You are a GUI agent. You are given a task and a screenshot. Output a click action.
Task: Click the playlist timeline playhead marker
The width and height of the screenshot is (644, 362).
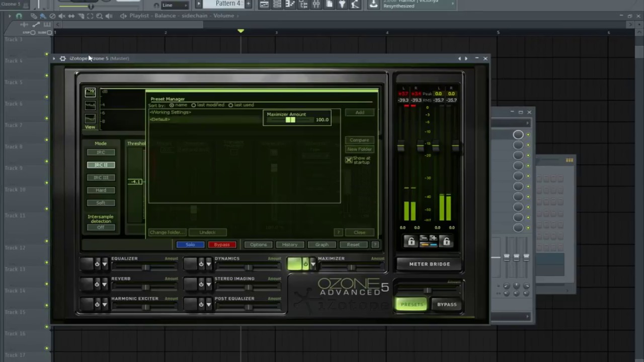coord(241,31)
